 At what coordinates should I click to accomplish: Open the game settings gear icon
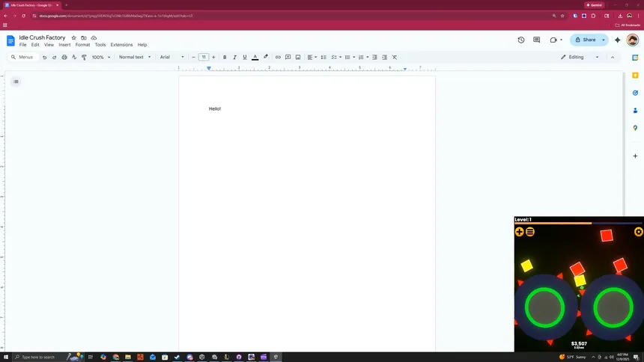coord(638,232)
